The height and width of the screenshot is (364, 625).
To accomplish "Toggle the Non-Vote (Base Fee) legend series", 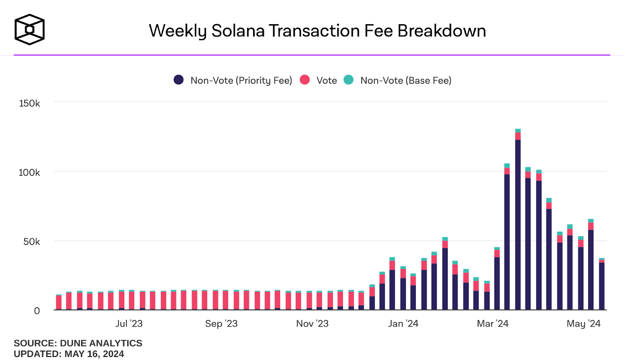I will click(405, 80).
